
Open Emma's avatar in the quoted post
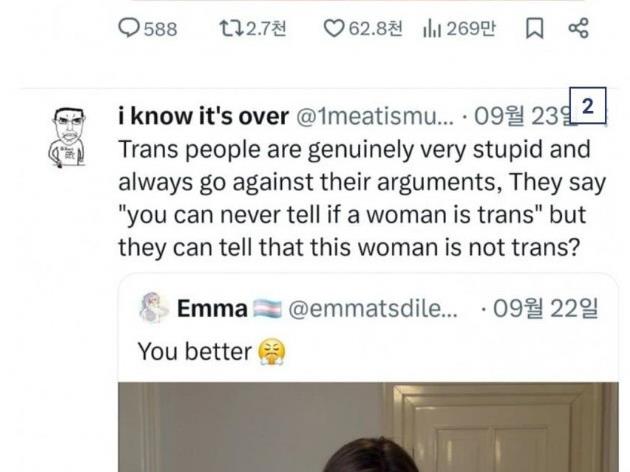tap(153, 309)
